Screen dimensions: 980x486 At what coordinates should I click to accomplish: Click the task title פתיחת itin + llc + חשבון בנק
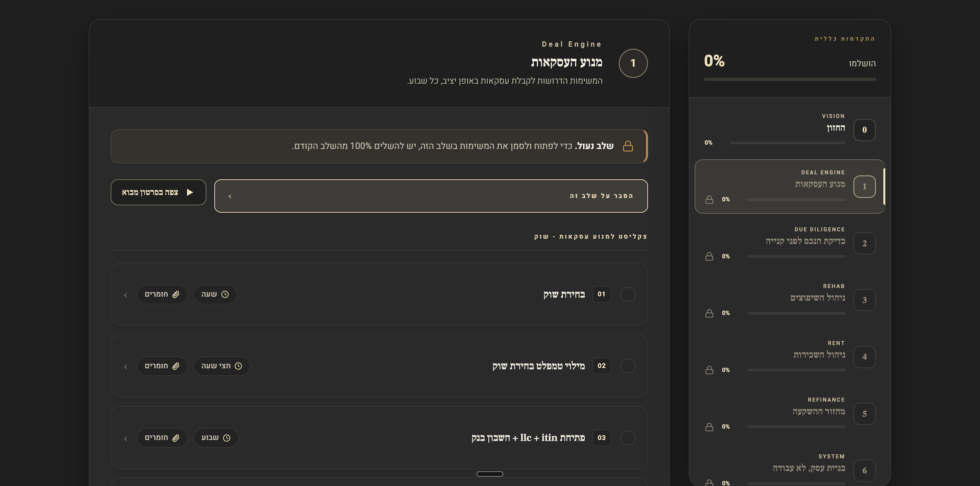(x=528, y=438)
